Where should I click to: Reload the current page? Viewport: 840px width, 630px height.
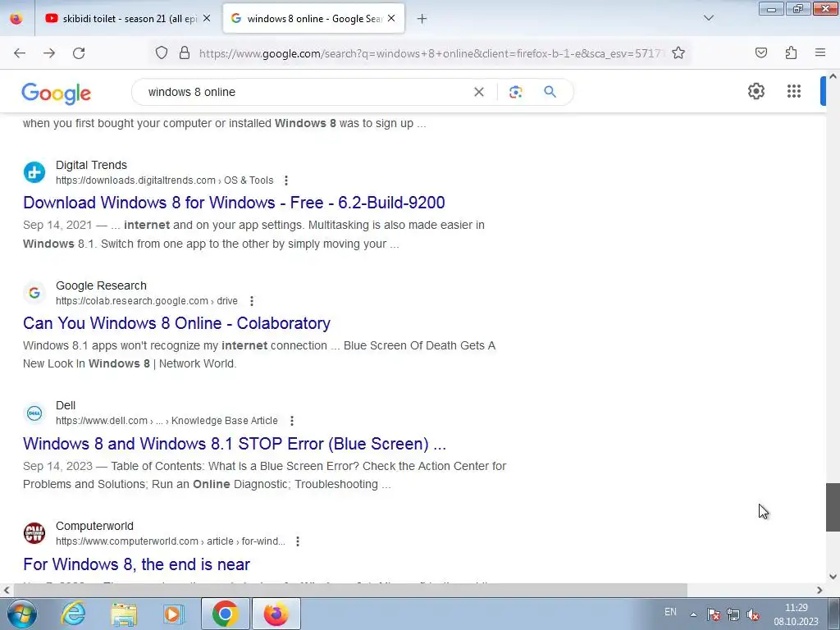tap(79, 53)
